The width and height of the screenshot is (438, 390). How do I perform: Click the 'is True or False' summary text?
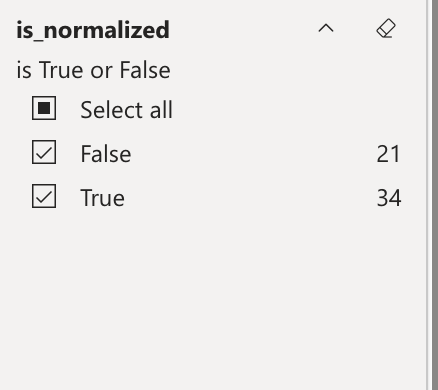[x=93, y=70]
